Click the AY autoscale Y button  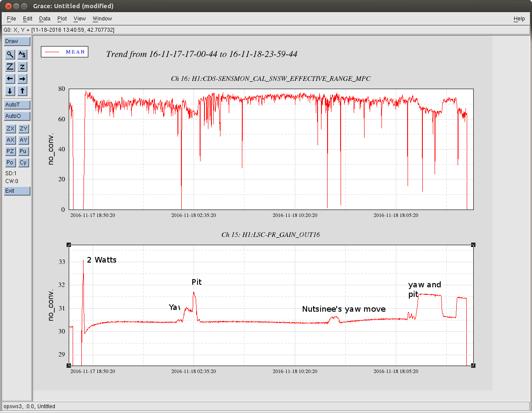point(23,140)
